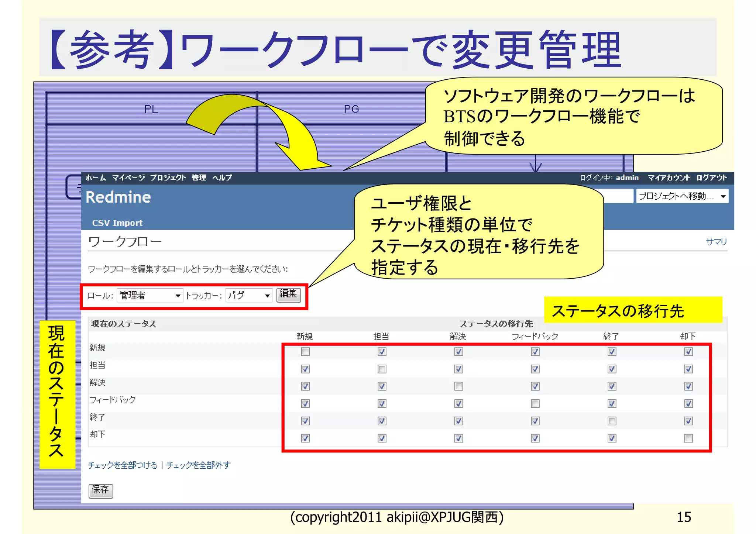Click the Redmine title heading
Viewport: 756px width, 534px height.
click(x=118, y=197)
